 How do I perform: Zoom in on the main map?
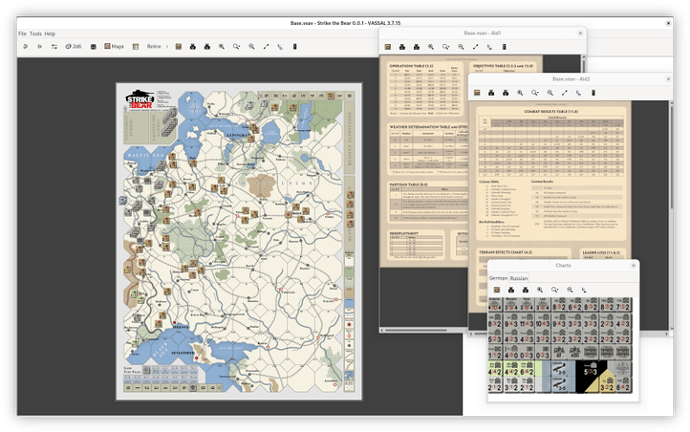(222, 46)
